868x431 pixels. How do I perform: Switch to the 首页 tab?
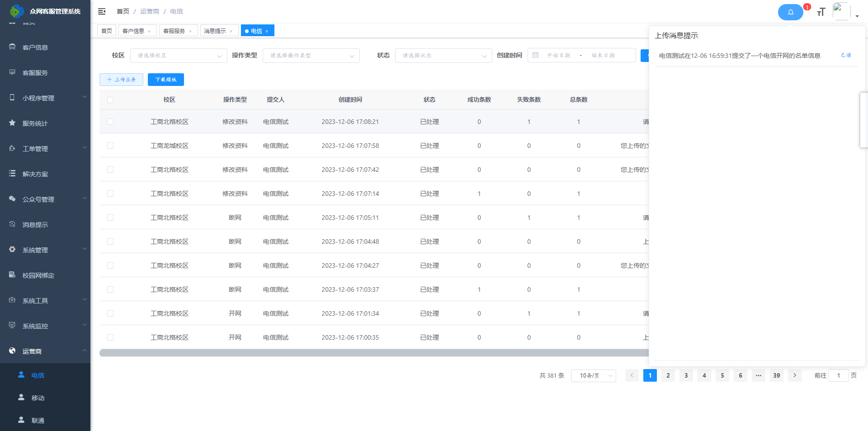pos(107,31)
